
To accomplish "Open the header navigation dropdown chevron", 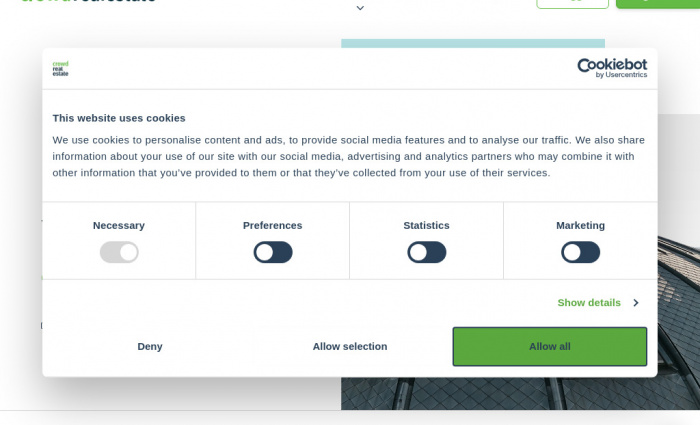I will coord(360,8).
